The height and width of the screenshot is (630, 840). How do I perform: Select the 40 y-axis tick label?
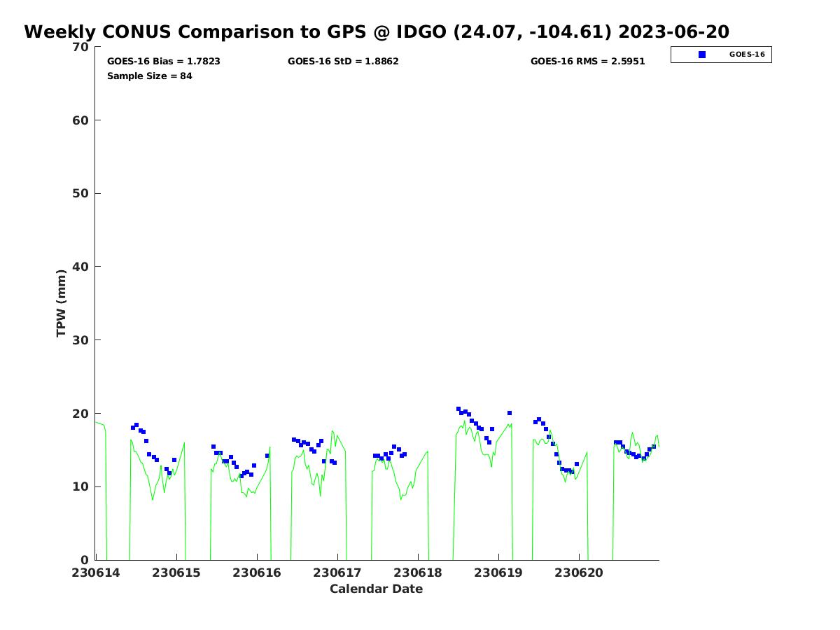[x=81, y=267]
